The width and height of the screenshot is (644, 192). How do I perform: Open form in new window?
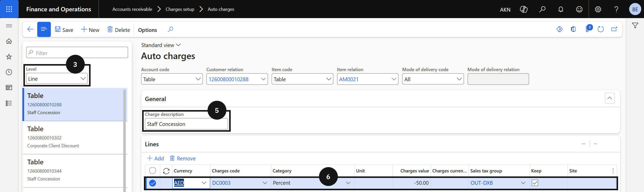[614, 29]
